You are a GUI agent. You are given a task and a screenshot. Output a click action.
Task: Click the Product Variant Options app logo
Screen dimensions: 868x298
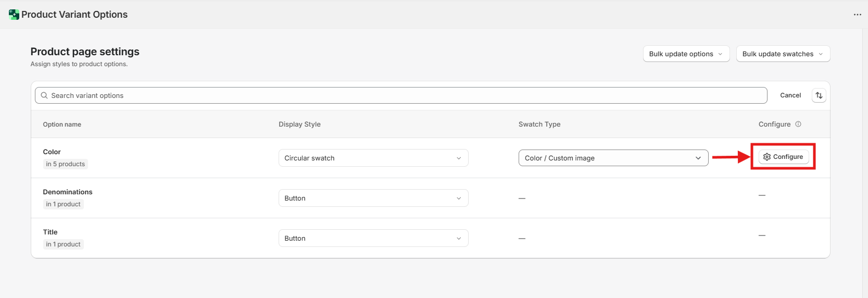tap(14, 15)
